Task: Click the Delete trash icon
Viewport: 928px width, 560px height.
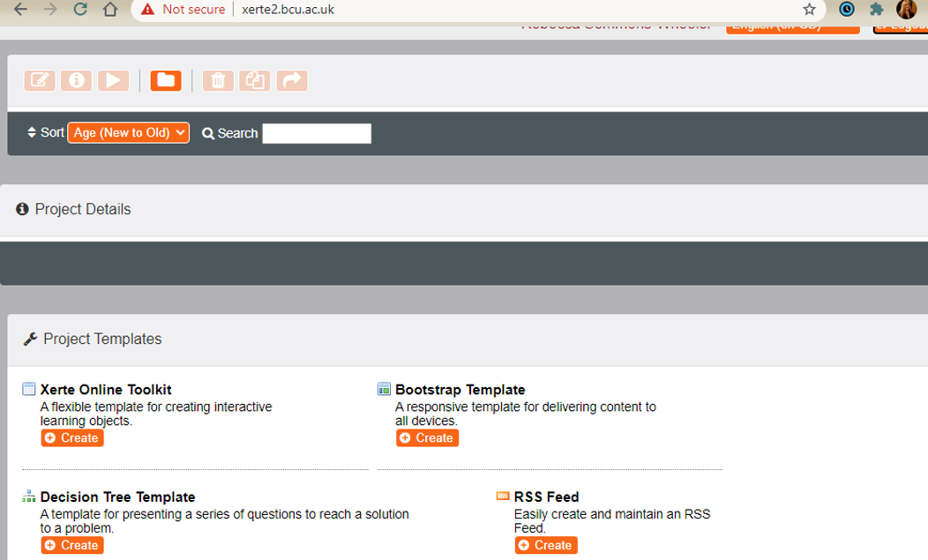Action: click(218, 80)
